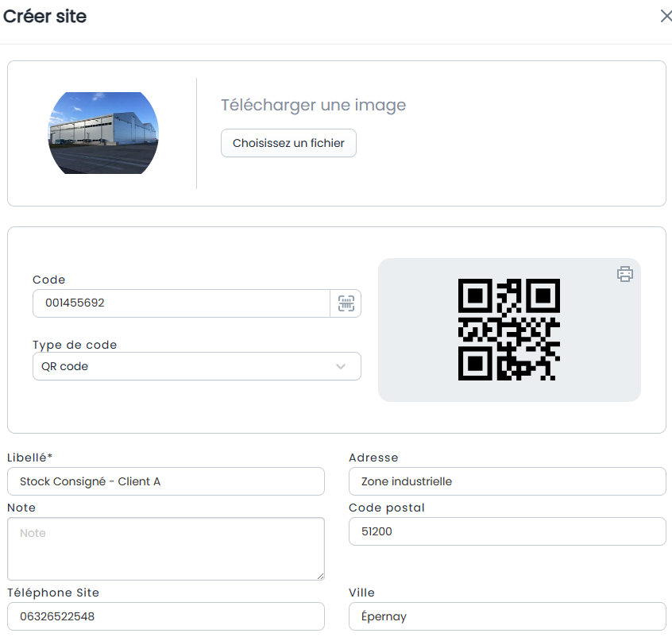Open the Type de code dropdown
This screenshot has height=637, width=672.
click(x=197, y=366)
